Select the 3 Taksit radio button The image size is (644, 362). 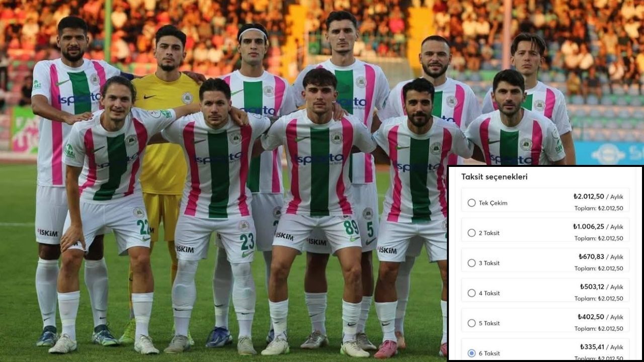click(471, 263)
